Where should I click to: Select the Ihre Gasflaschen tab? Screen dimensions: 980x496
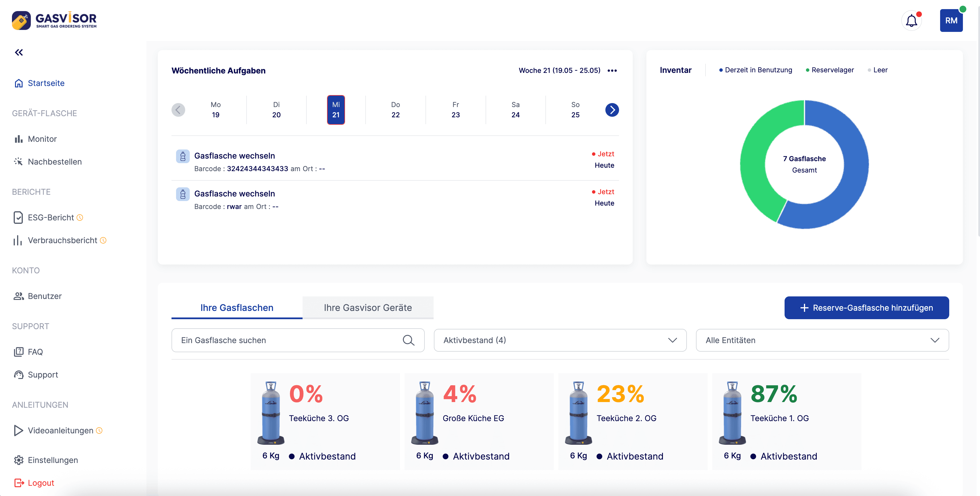[237, 308]
